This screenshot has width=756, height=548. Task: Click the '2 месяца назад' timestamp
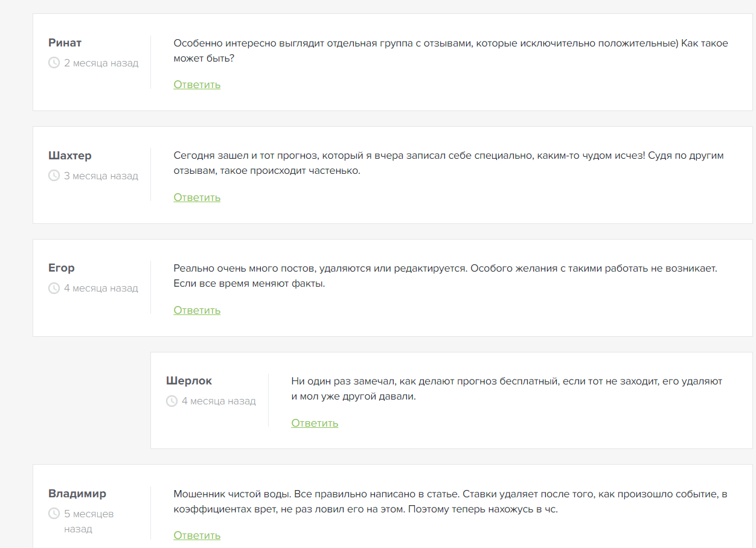[101, 63]
